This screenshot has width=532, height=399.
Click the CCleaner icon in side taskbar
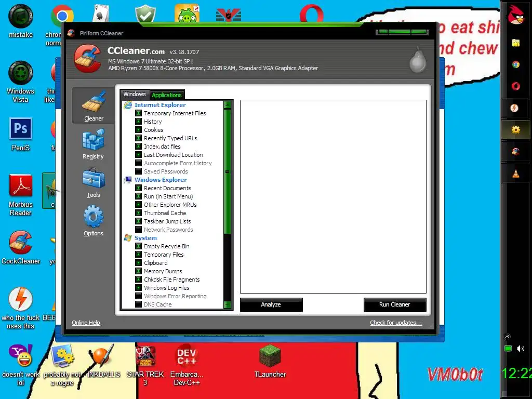pos(516,151)
